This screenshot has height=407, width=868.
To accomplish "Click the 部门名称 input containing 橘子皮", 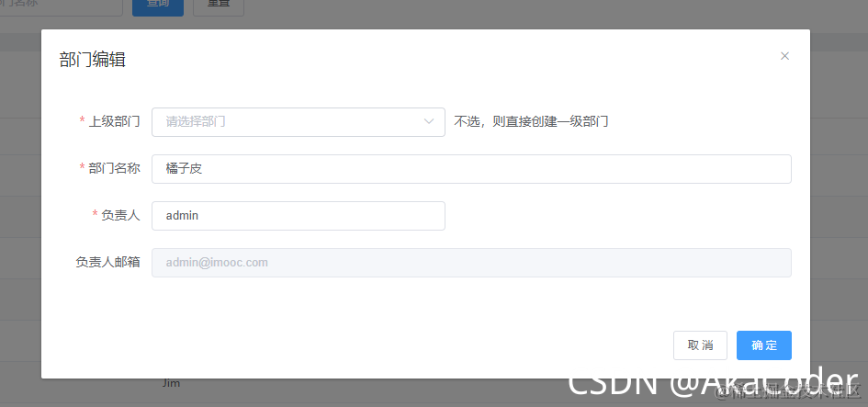I will point(471,169).
